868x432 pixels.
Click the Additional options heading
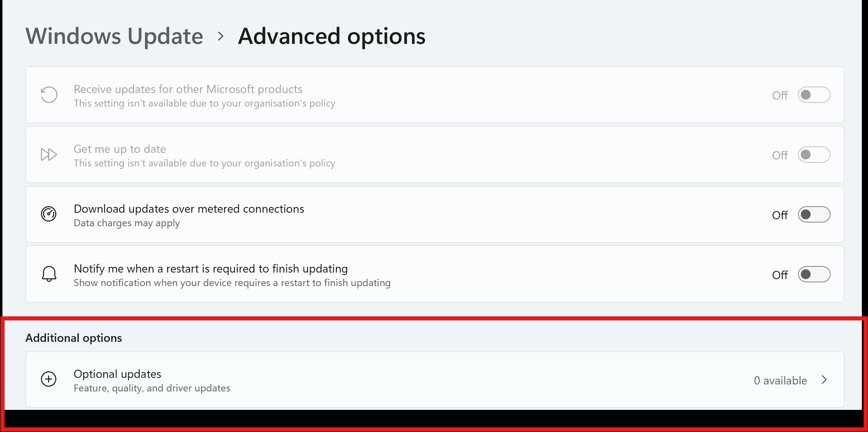[x=74, y=338]
